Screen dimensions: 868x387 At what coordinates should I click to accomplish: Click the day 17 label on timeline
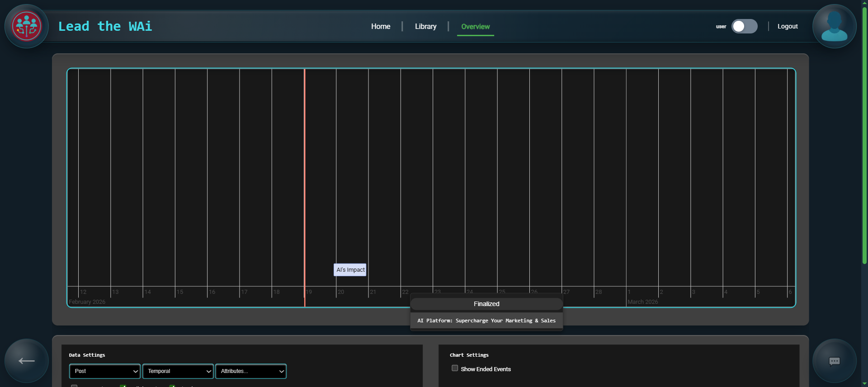click(x=244, y=292)
